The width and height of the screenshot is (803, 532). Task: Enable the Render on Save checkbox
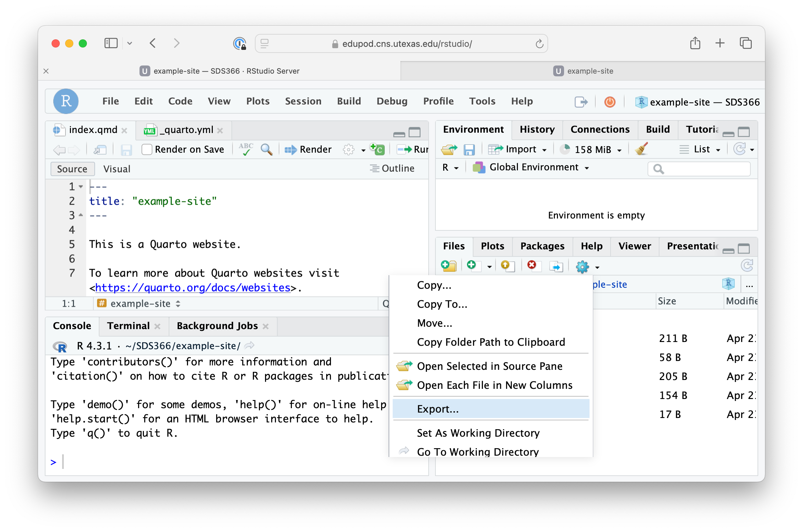[147, 149]
